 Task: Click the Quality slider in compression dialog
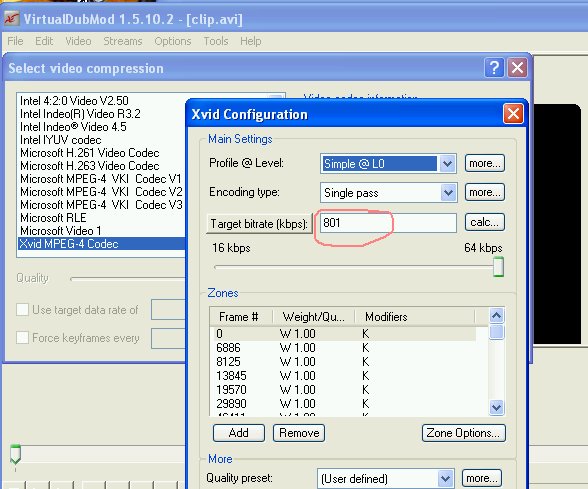pyautogui.click(x=128, y=278)
